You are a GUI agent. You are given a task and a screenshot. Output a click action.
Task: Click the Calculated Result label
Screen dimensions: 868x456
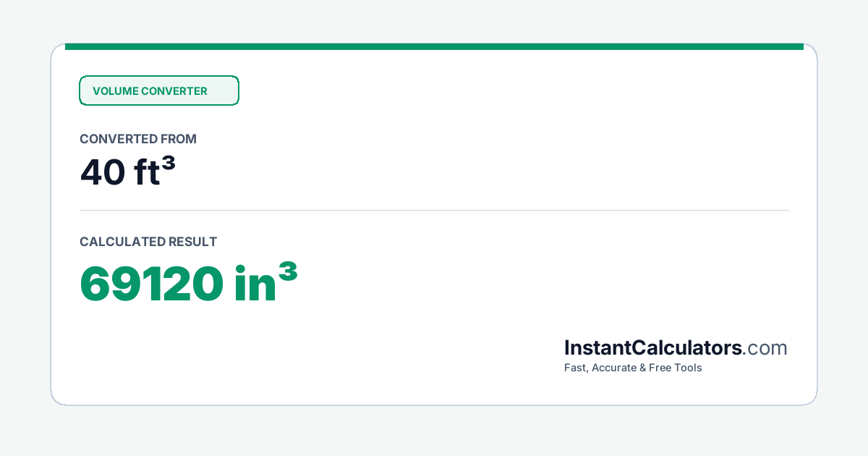coord(148,242)
